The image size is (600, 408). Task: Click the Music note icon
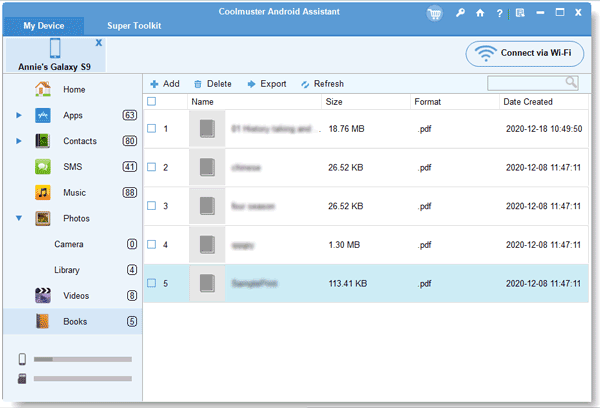point(43,193)
